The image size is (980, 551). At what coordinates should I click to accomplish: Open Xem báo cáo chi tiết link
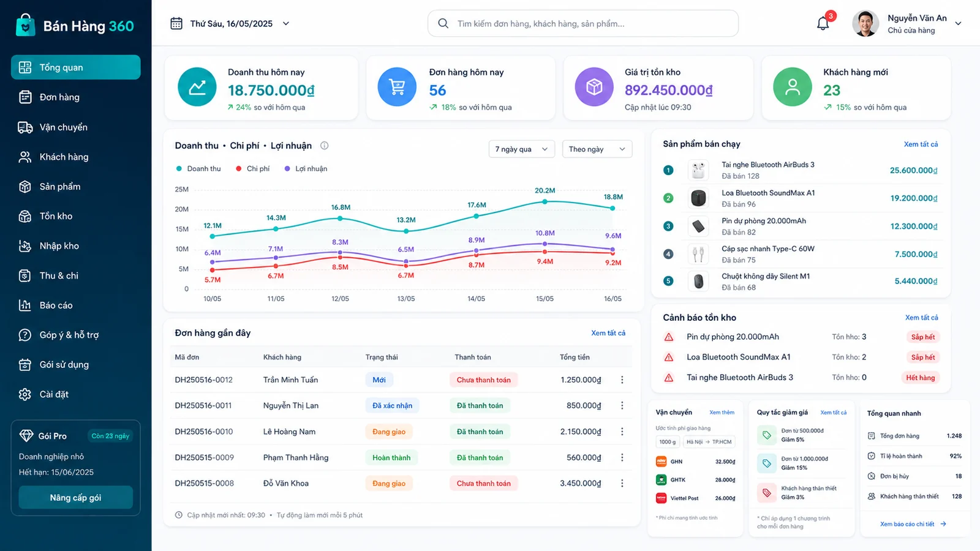click(x=913, y=524)
